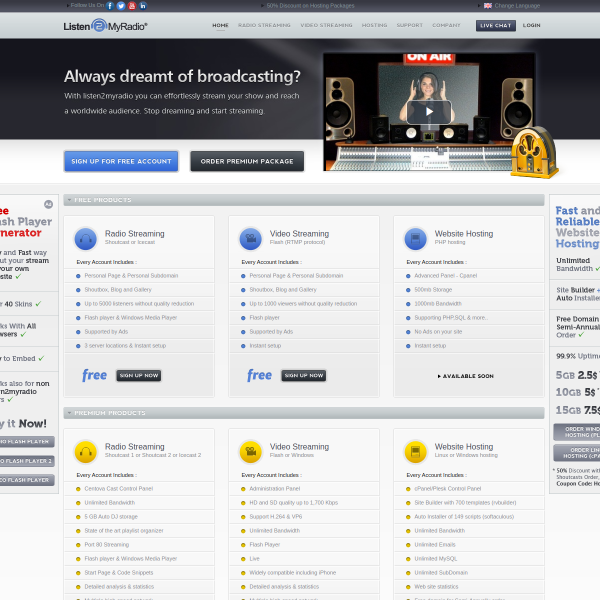Open the LinkedIn follow icon
Screen dimensions: 600x600
click(143, 6)
